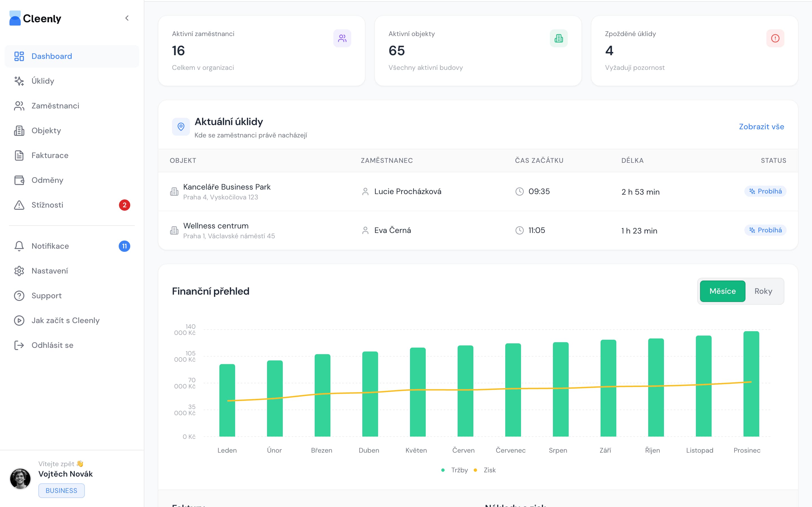Switch the financial chart to Měsíce view
812x507 pixels.
[x=722, y=291]
